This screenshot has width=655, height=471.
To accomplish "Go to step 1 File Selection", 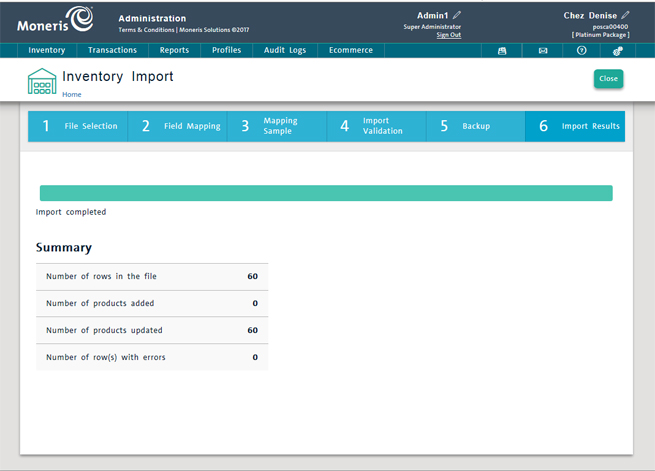I will click(x=79, y=127).
